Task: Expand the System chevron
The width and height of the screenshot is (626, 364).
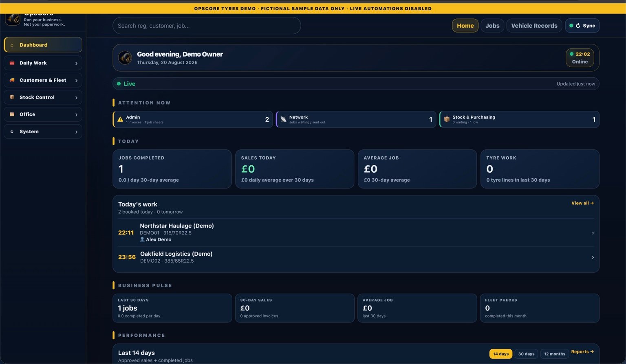Action: click(x=76, y=132)
